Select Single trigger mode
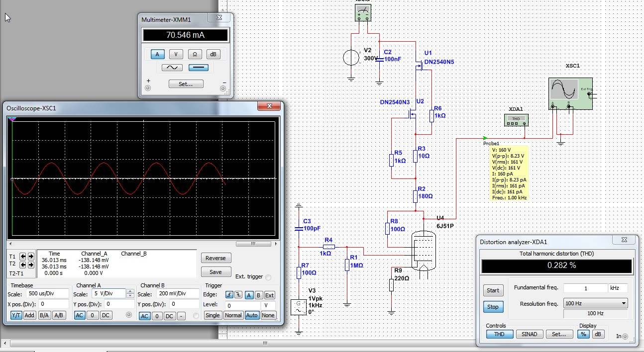 click(x=213, y=315)
